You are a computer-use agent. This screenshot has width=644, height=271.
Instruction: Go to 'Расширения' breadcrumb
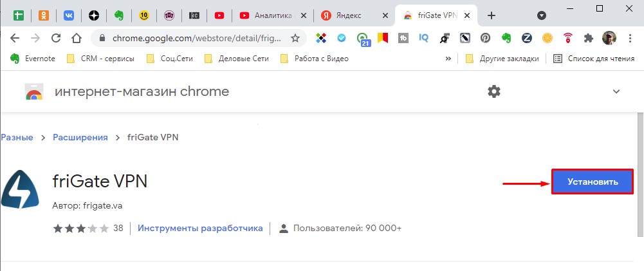click(x=80, y=137)
